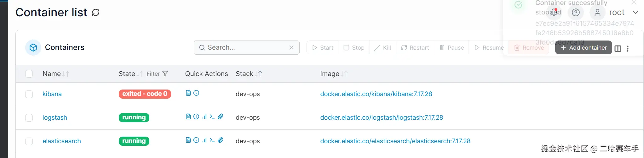The width and height of the screenshot is (644, 158).
Task: Open exec console icon for logstash
Action: tap(212, 117)
